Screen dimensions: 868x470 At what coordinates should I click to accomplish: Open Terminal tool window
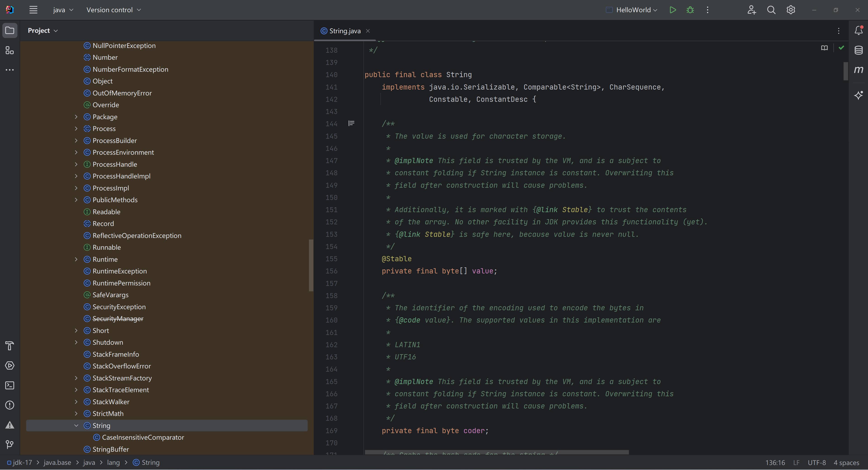pos(10,385)
